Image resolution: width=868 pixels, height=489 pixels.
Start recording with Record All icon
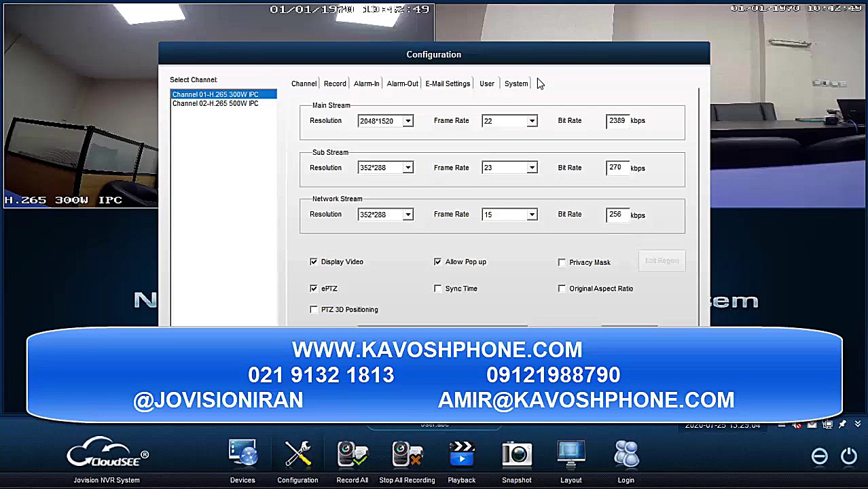[352, 454]
